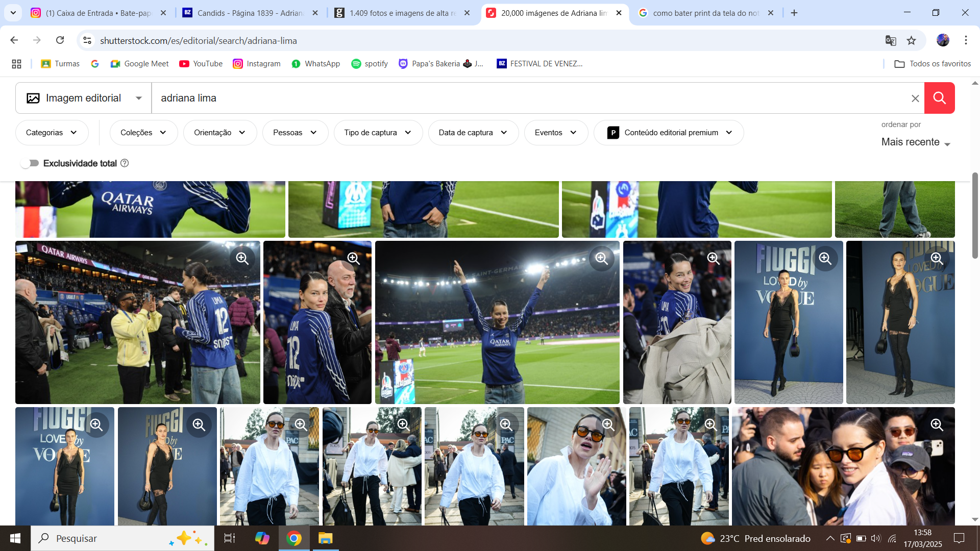Open File Explorer from taskbar

(325, 538)
